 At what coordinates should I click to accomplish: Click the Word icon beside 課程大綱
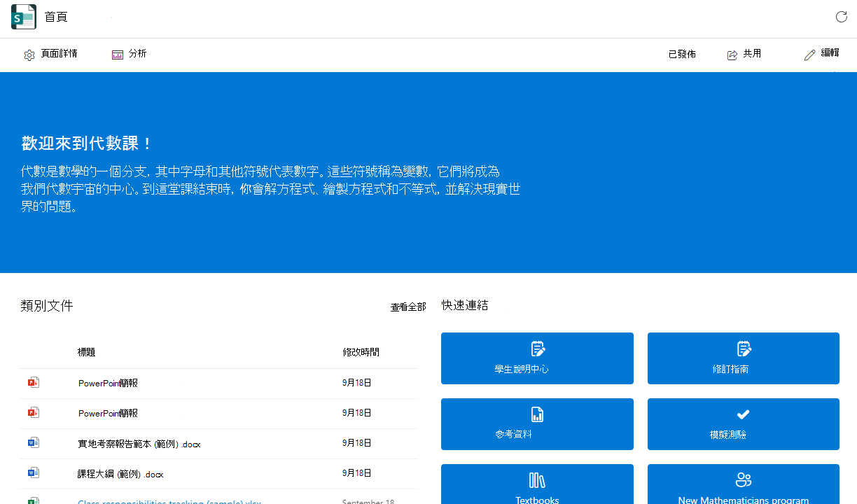point(33,473)
